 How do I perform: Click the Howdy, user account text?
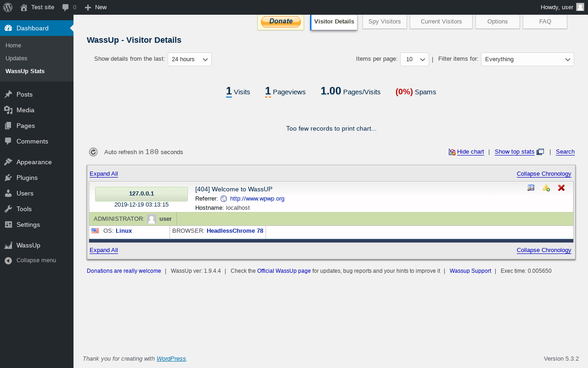click(x=557, y=7)
